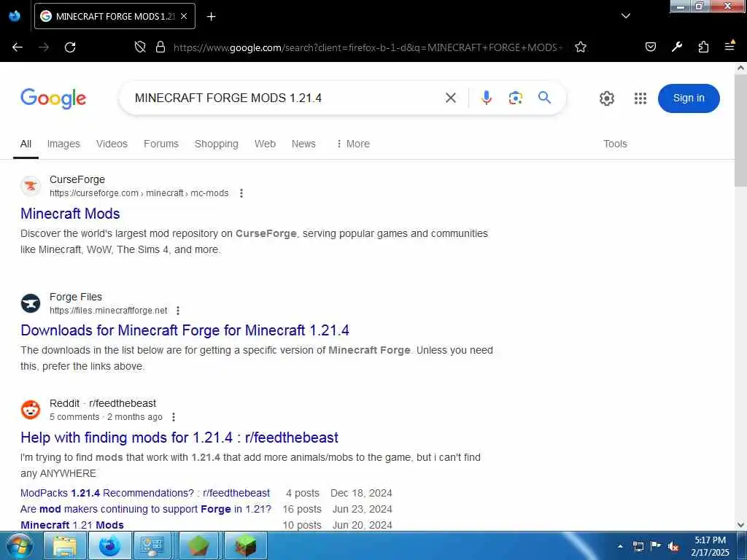This screenshot has width=747, height=560.
Task: Click the Google logo
Action: click(53, 98)
